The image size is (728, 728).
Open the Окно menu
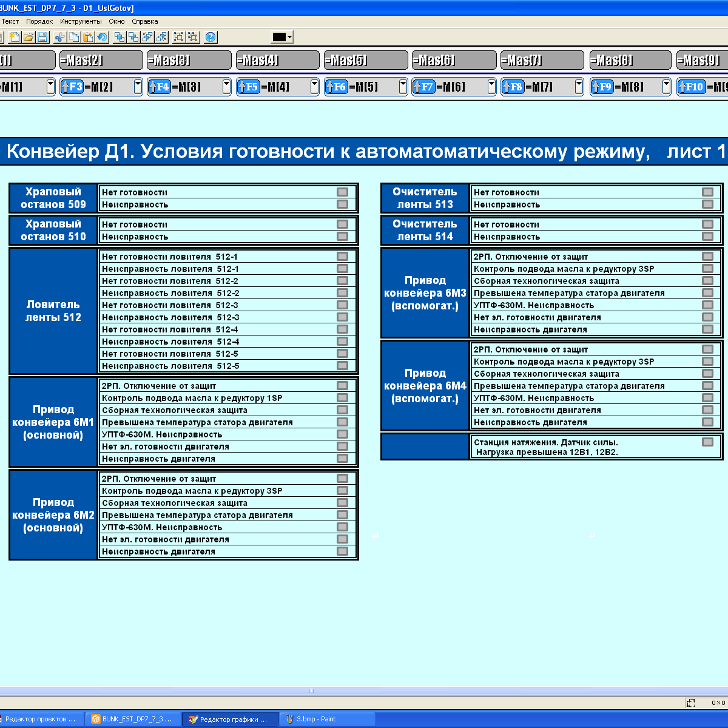(116, 21)
